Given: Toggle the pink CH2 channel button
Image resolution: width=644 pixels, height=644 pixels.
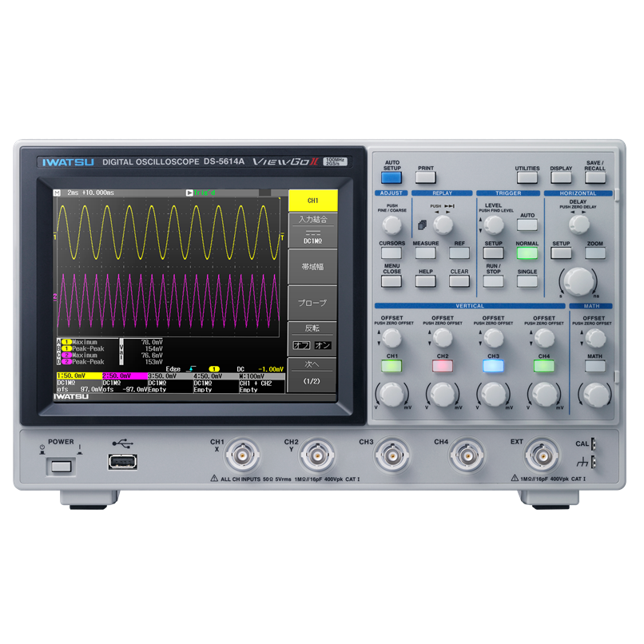Looking at the screenshot, I should point(443,365).
